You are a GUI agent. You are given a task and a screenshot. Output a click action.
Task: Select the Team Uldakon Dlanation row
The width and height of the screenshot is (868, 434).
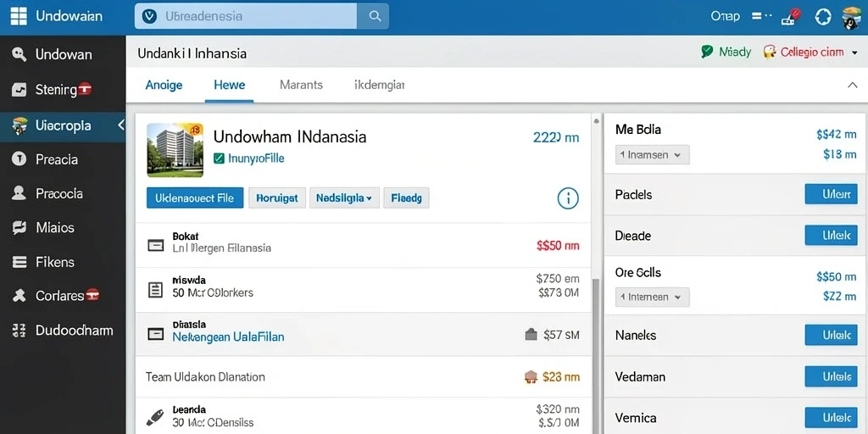363,377
